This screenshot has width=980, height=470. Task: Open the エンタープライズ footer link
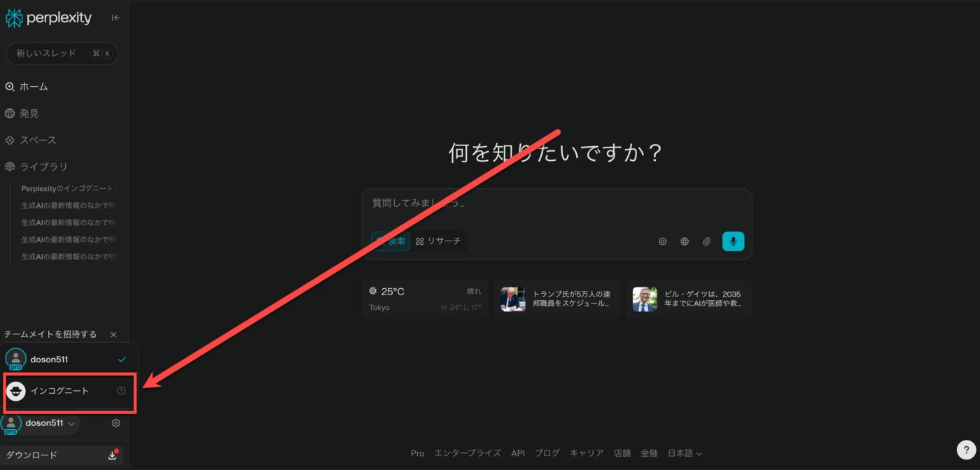[468, 453]
